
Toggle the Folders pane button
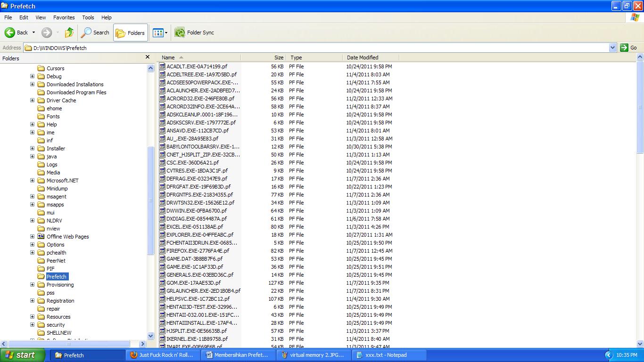[131, 33]
